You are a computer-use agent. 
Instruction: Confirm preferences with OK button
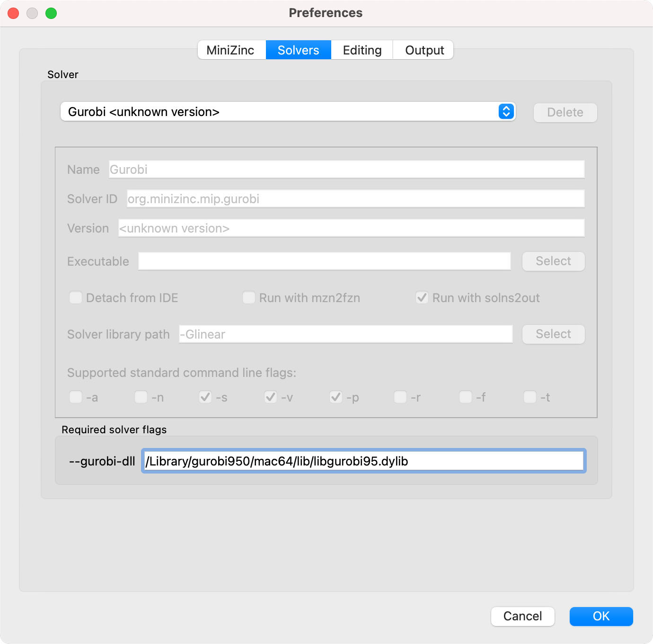601,616
